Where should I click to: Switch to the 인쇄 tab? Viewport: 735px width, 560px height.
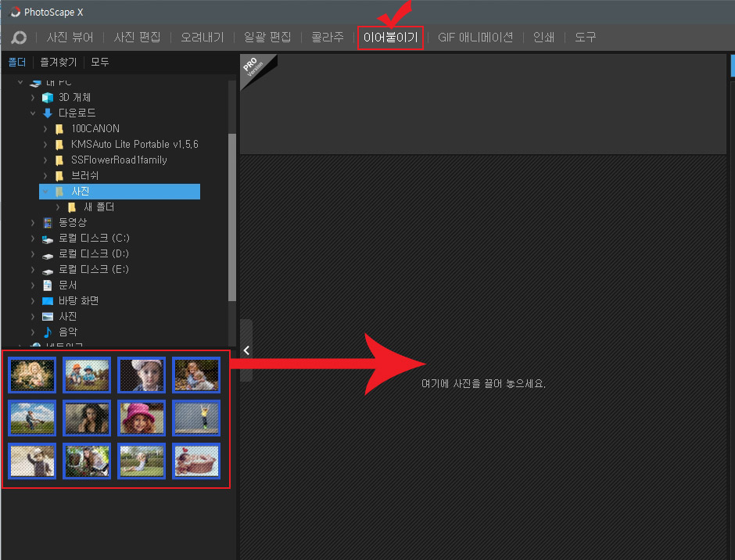(543, 38)
